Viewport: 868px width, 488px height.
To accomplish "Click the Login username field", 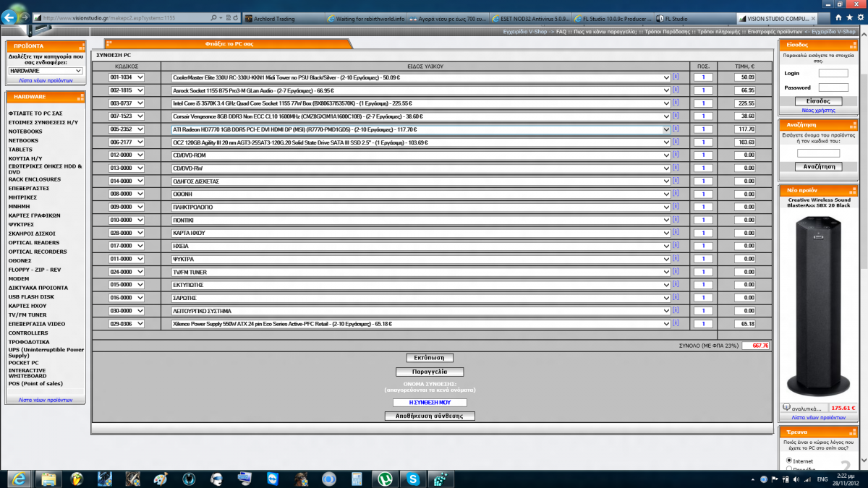I will pyautogui.click(x=833, y=73).
